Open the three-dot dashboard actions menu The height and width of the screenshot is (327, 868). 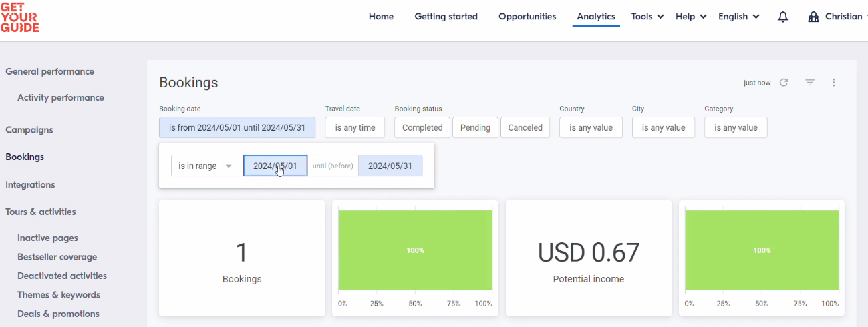834,83
